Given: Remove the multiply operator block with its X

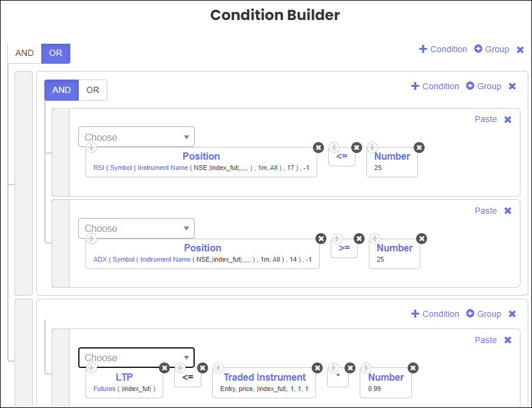Looking at the screenshot, I should 350,368.
